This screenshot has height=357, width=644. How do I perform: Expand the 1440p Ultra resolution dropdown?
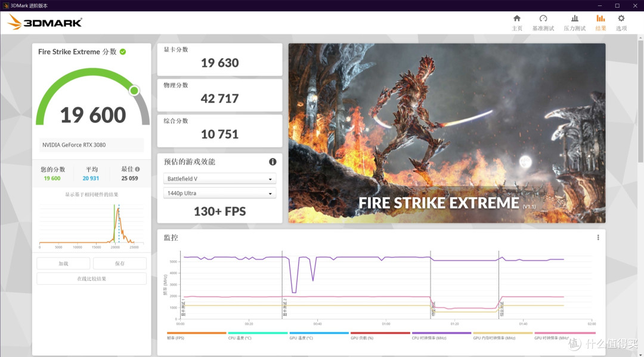pos(219,193)
